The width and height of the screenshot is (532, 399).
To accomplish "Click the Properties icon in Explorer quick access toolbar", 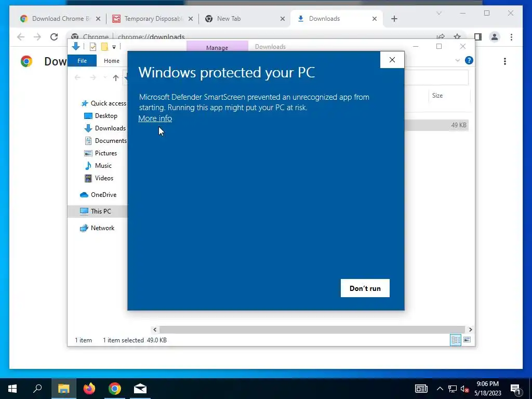I will click(92, 47).
